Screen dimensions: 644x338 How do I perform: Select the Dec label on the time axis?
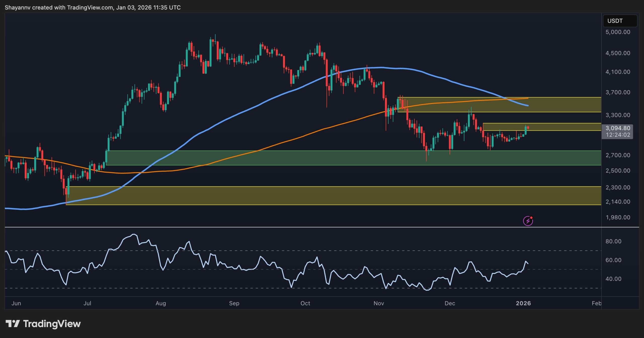[x=450, y=303]
